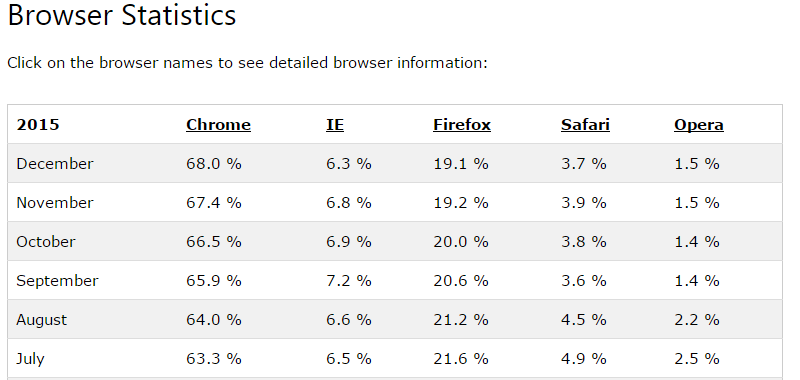800x380 pixels.
Task: Click the November row label
Action: click(55, 203)
